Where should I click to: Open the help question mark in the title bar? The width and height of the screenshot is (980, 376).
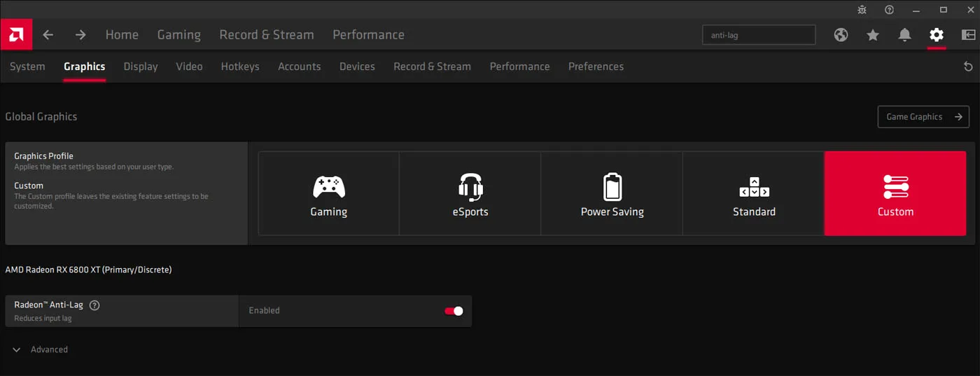click(889, 10)
